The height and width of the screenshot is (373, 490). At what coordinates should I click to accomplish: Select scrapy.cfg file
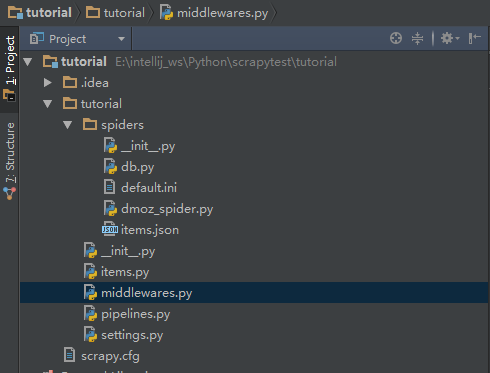pos(110,356)
